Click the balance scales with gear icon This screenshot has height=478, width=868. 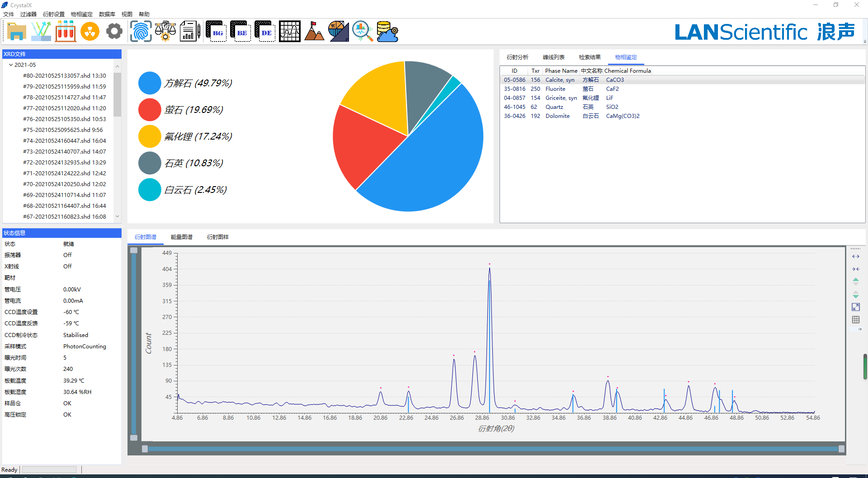tap(165, 32)
